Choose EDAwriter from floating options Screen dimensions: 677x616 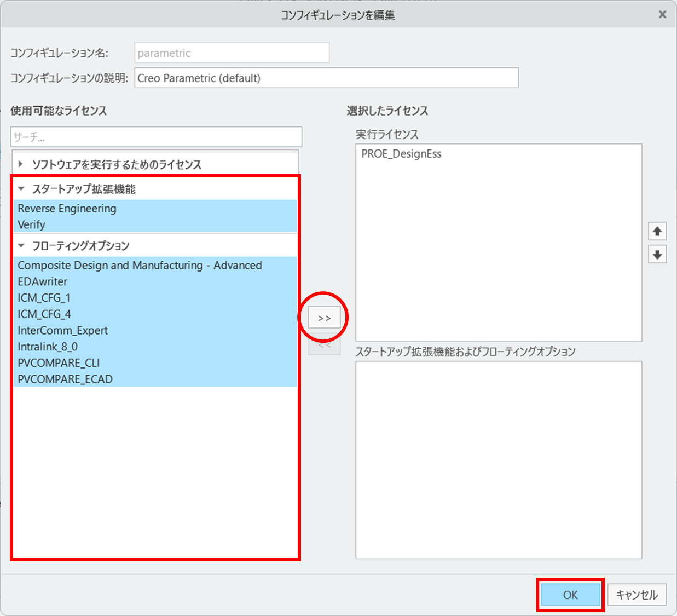(43, 281)
